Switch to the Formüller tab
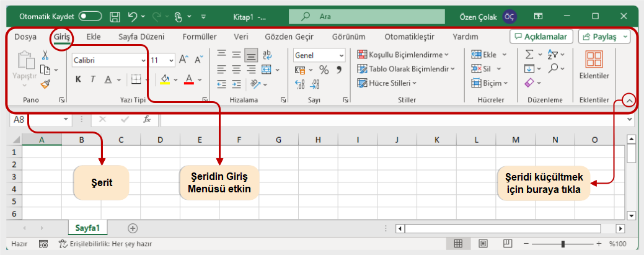 point(200,37)
